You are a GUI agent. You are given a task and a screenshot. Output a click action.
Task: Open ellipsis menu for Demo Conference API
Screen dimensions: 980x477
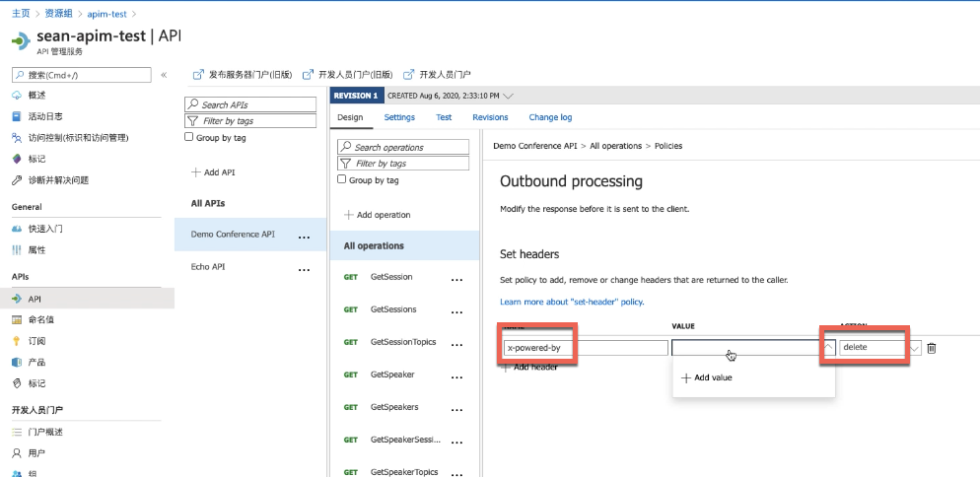pos(304,238)
